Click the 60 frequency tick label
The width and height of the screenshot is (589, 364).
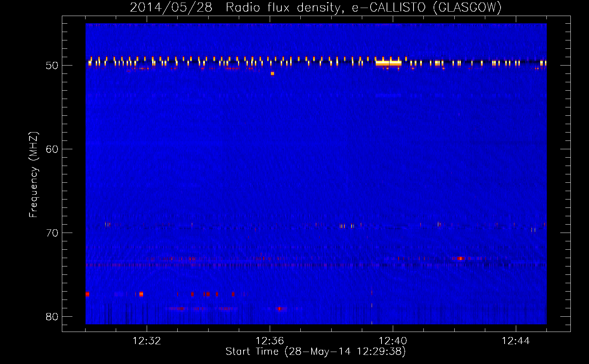tap(52, 149)
